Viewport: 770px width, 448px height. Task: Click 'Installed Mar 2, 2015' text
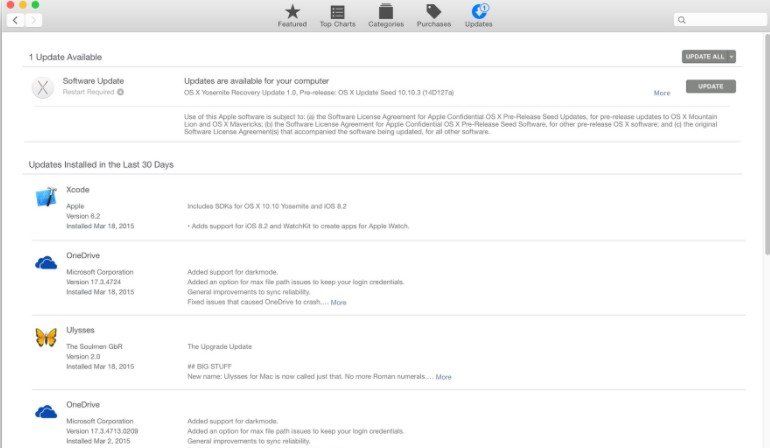pos(98,441)
